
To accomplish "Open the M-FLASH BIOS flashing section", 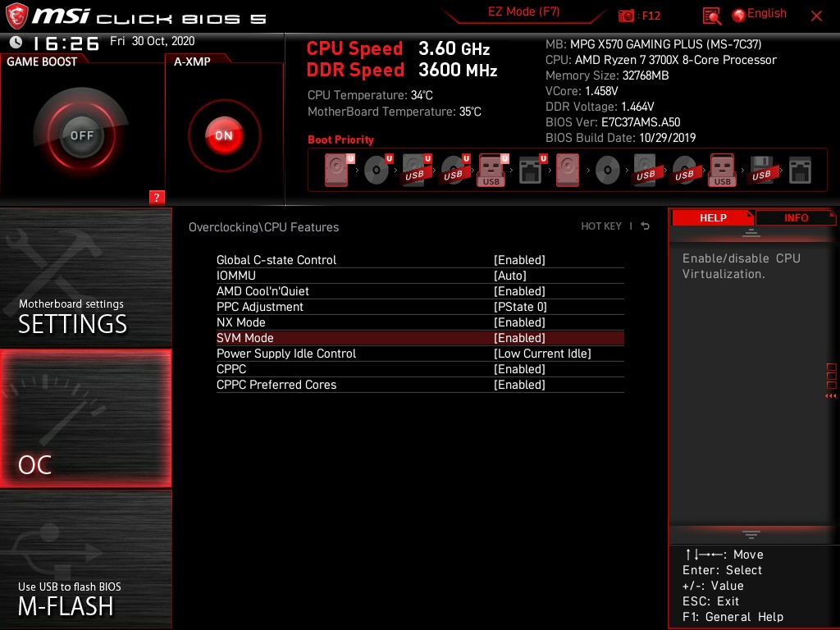I will pyautogui.click(x=85, y=559).
